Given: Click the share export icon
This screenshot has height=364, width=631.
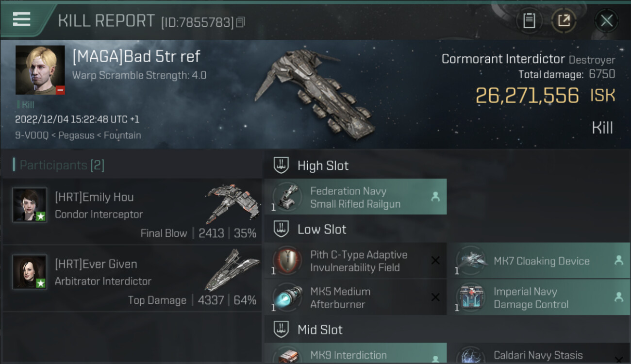Looking at the screenshot, I should [564, 20].
